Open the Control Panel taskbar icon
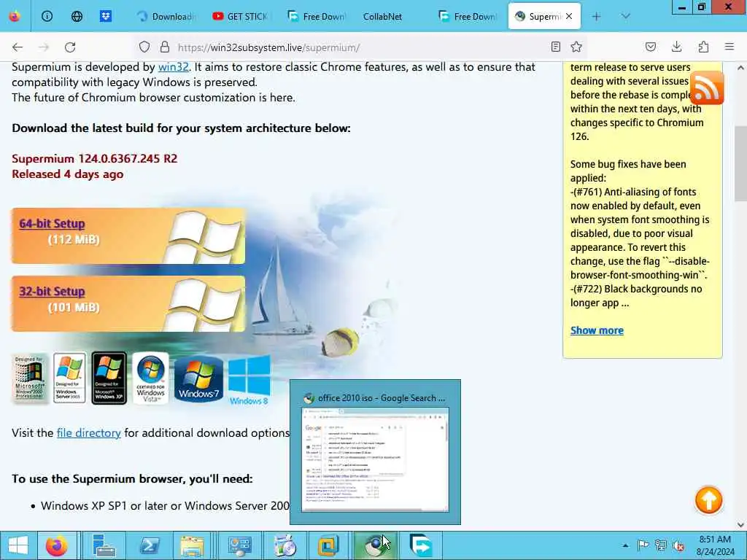 (239, 545)
